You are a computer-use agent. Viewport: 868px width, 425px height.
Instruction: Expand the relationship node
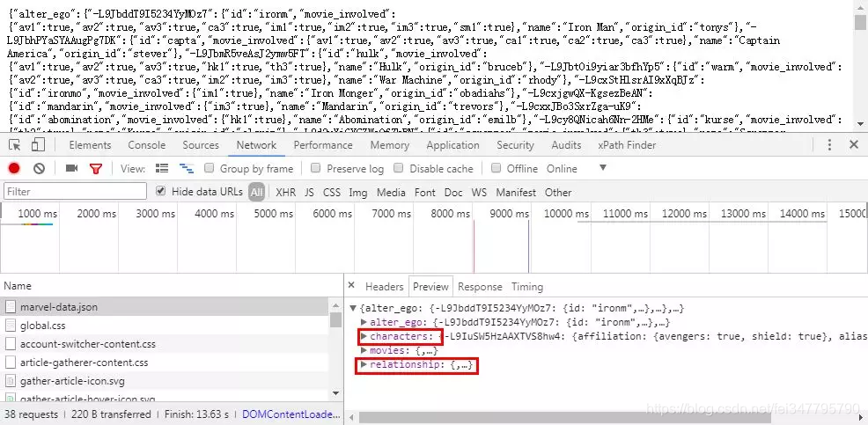(364, 364)
